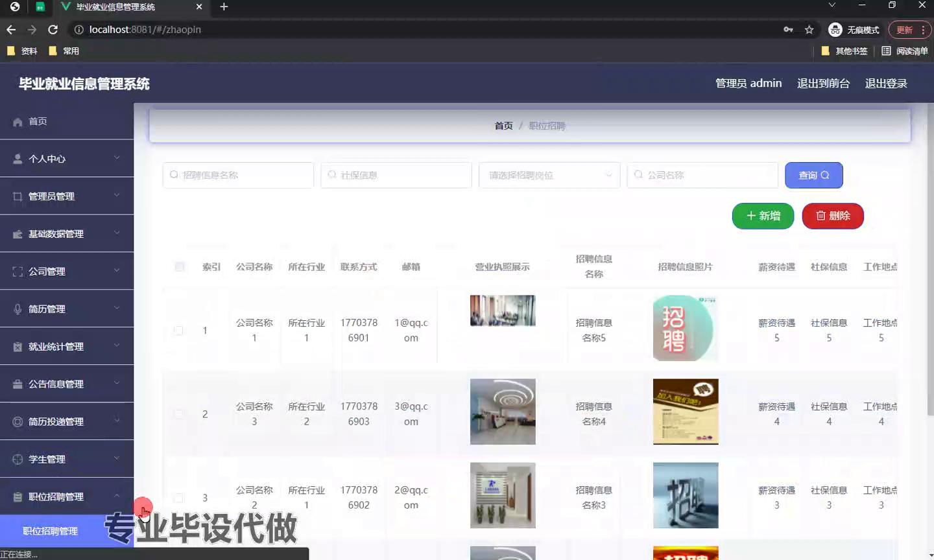Click the green 新增 button

[763, 216]
